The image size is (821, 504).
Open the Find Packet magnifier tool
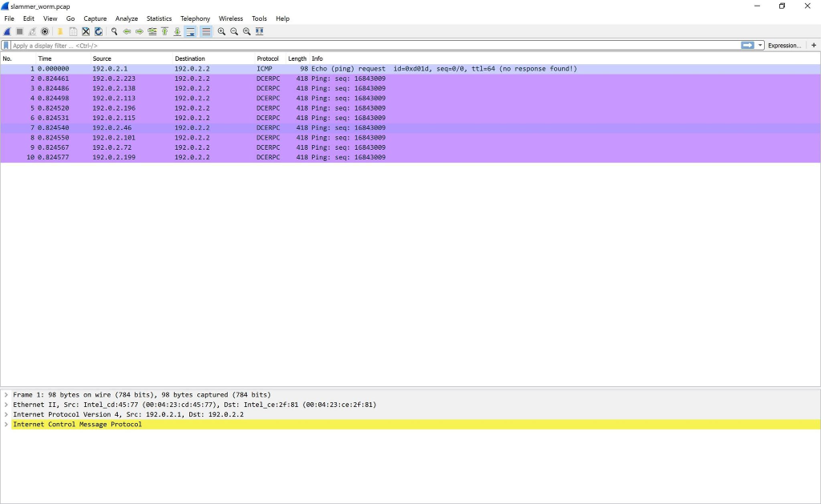115,31
